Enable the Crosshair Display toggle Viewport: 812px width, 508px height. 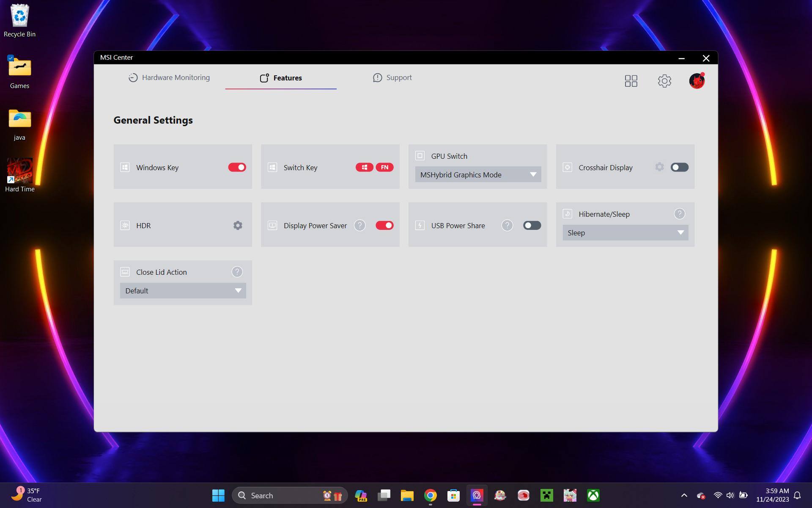point(679,168)
